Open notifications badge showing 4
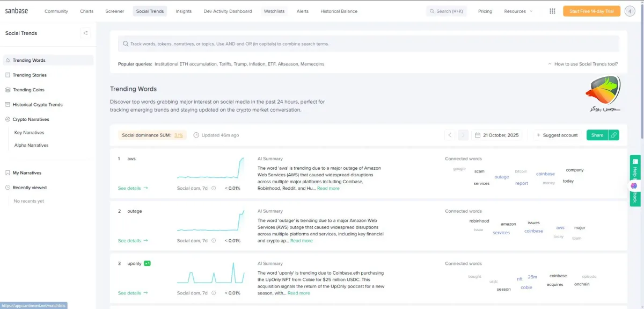The image size is (644, 309). pyautogui.click(x=630, y=11)
